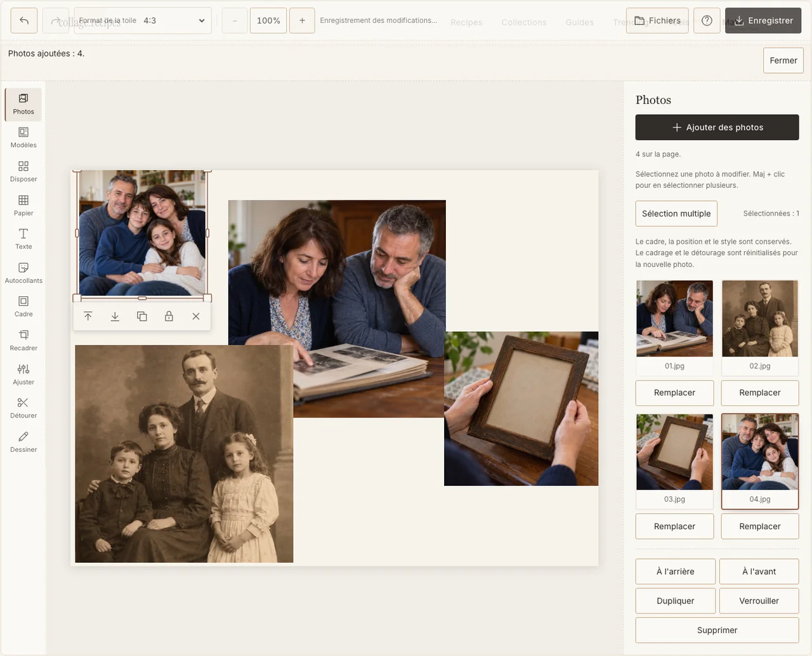The image size is (812, 656).
Task: Open the Autocollants stickers tool
Action: coord(23,273)
